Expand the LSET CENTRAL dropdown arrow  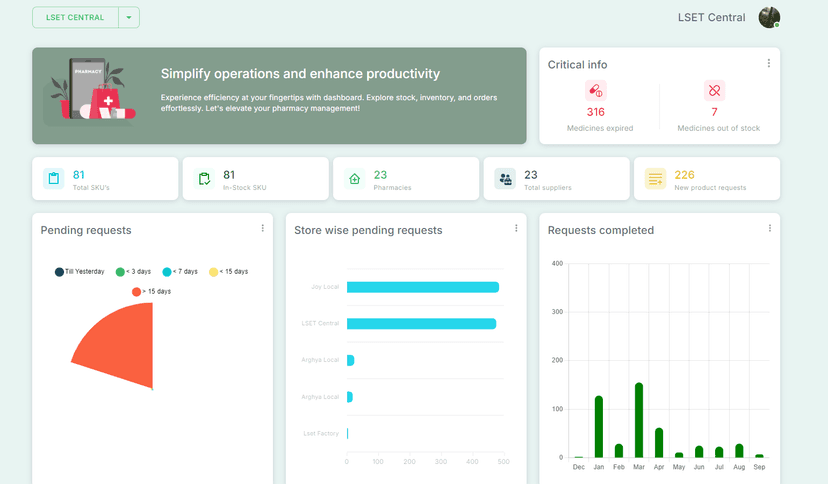129,17
